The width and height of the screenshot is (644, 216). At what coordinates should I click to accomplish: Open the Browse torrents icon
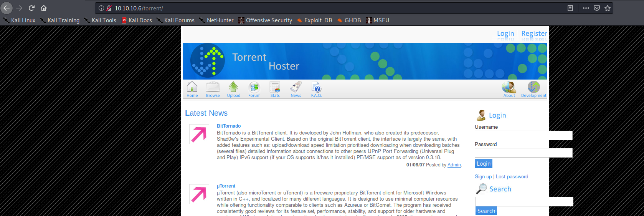(213, 89)
